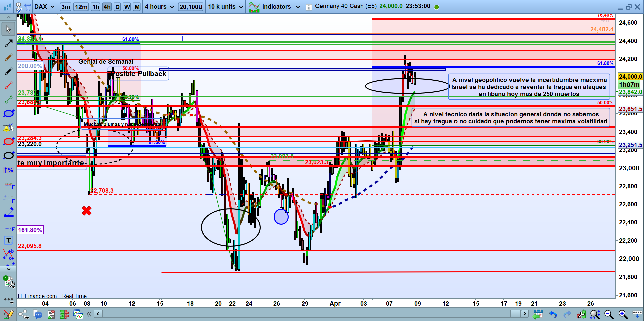Select the text annotation tool

click(9, 240)
